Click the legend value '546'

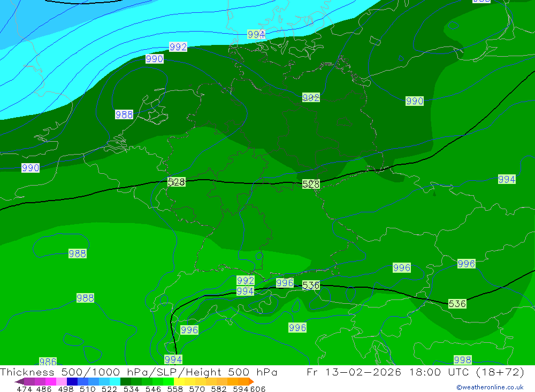pos(153,389)
